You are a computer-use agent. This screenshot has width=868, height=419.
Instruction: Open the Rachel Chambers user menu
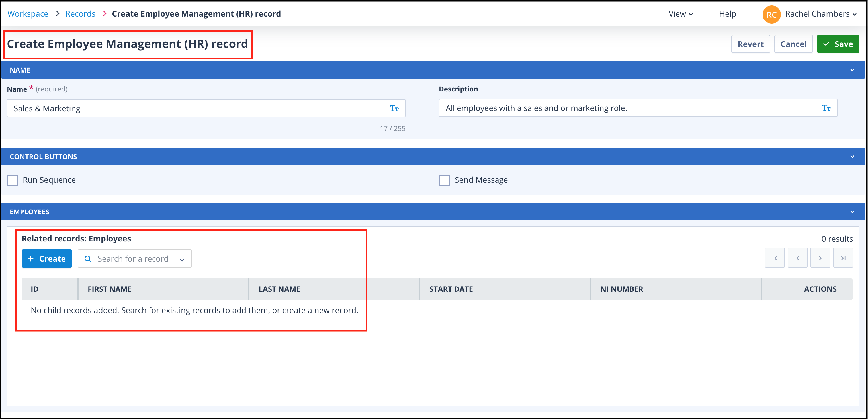click(x=821, y=14)
